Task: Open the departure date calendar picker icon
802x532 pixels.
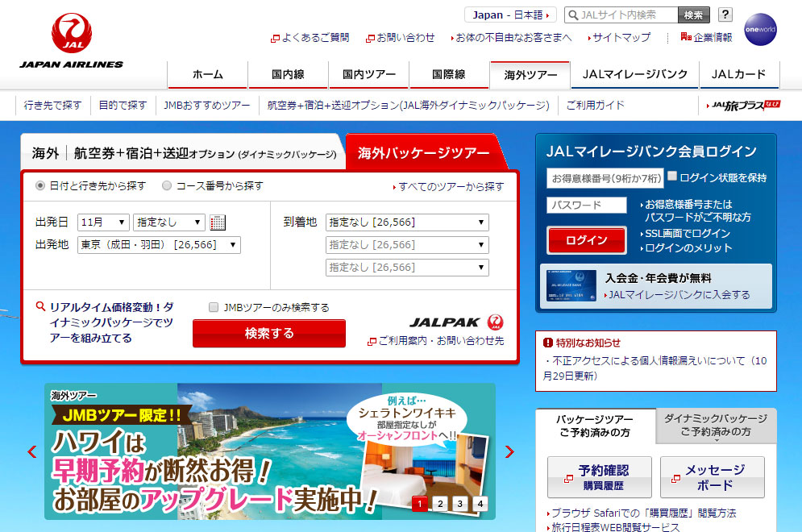Action: point(218,222)
